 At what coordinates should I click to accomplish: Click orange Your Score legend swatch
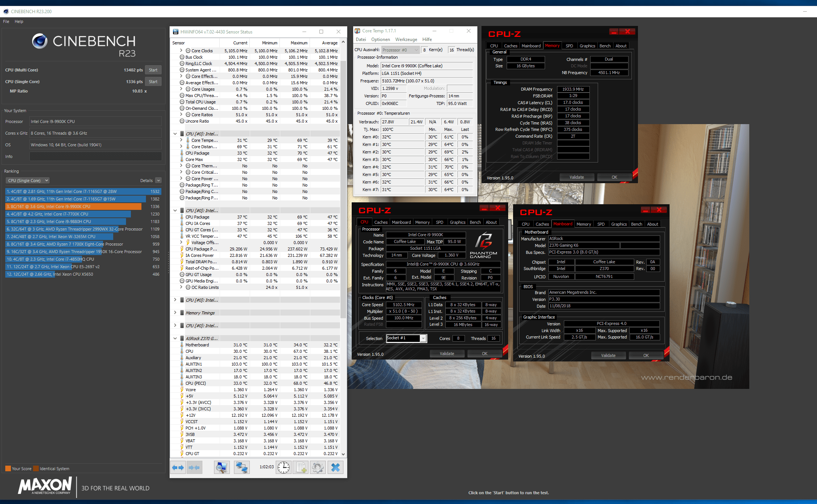[x=8, y=469]
